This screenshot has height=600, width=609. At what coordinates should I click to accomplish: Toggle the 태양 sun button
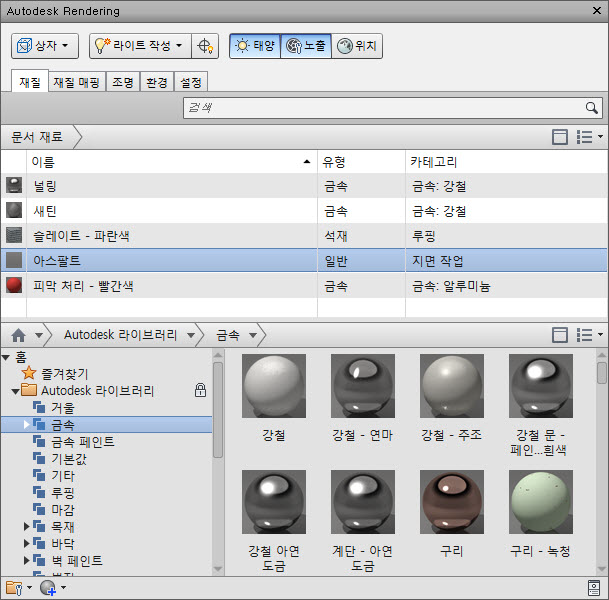pyautogui.click(x=255, y=46)
